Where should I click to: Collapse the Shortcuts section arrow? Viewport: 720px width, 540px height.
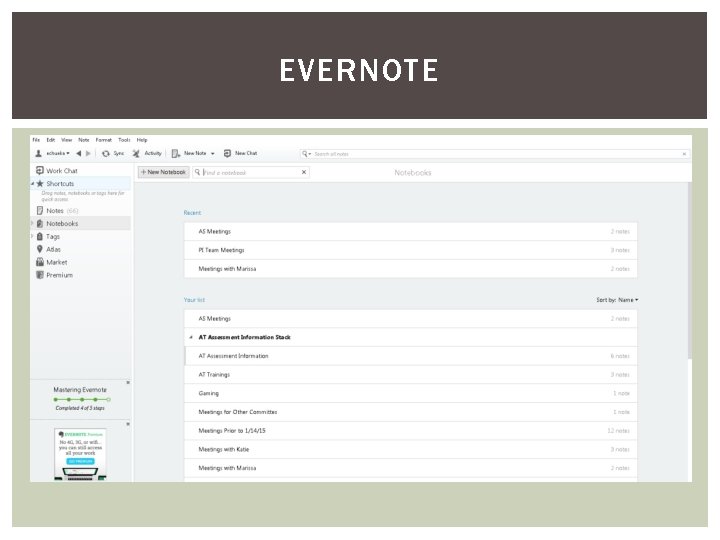click(x=33, y=184)
